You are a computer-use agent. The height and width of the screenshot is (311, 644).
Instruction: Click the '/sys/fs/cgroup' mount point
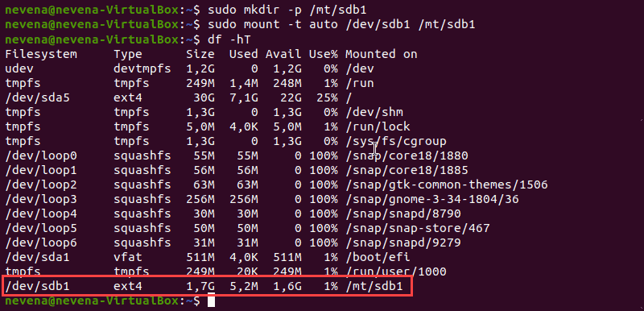395,141
